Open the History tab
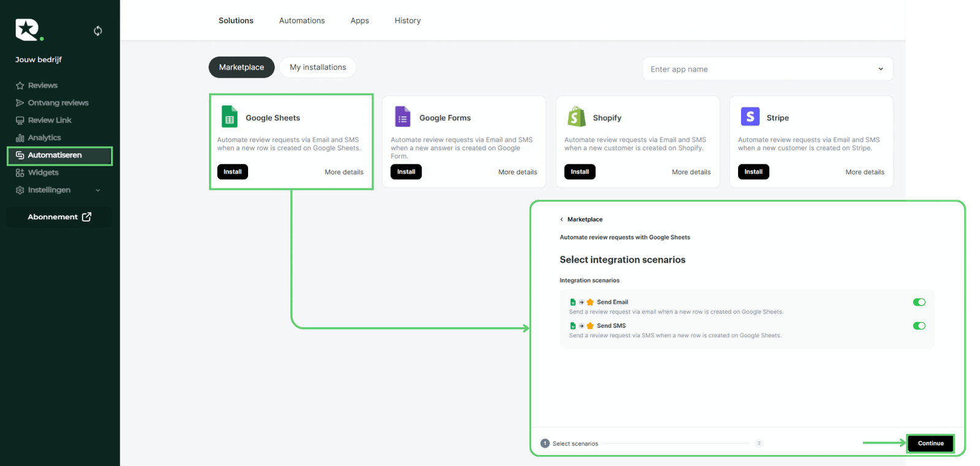The width and height of the screenshot is (980, 466). click(407, 21)
